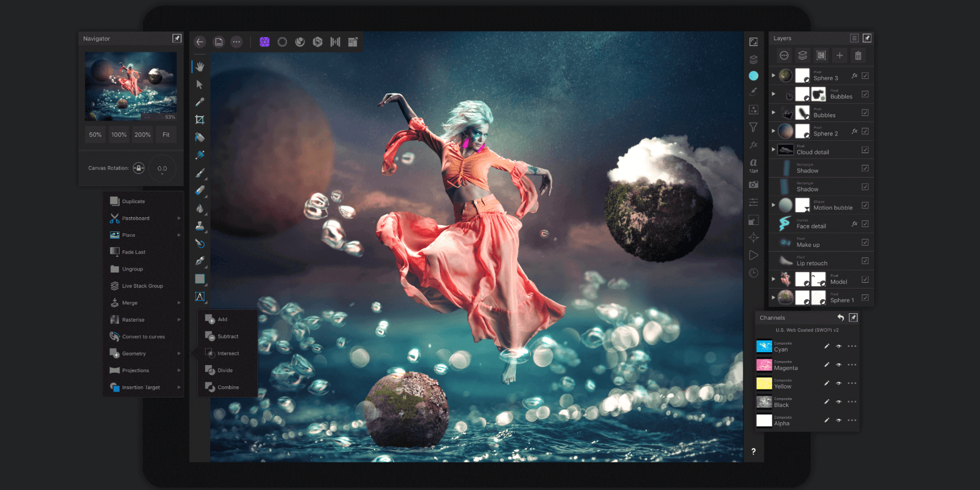This screenshot has height=490, width=980.
Task: Open the Geometry submenu arrow
Action: (x=179, y=353)
